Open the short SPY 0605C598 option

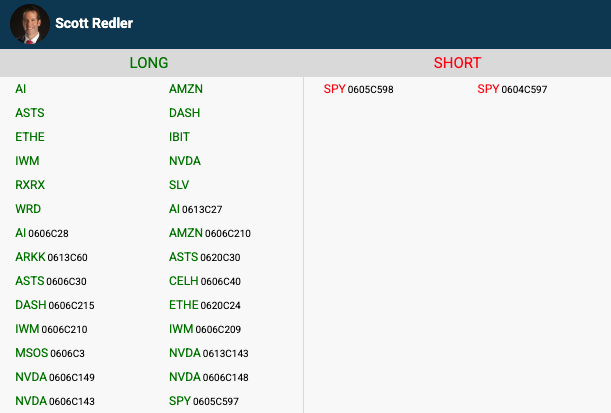click(359, 89)
